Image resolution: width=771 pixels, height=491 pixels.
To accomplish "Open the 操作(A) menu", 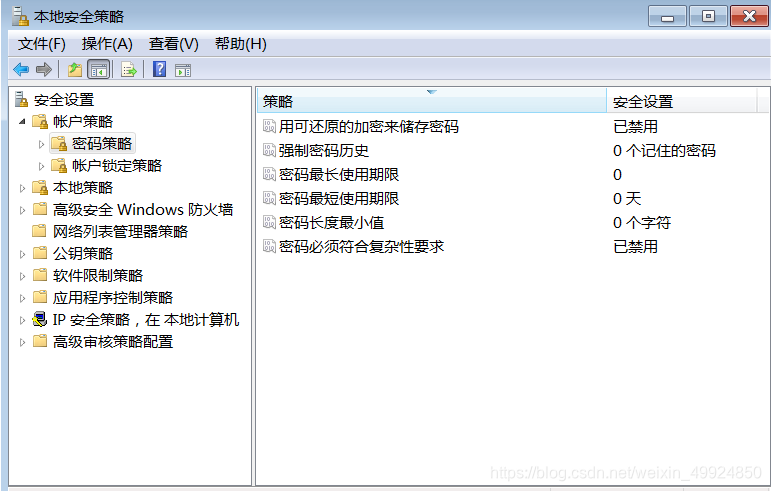I will click(107, 44).
